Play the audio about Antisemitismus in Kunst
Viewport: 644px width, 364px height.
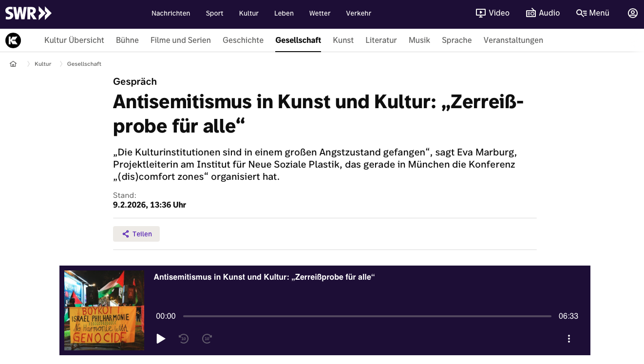161,338
